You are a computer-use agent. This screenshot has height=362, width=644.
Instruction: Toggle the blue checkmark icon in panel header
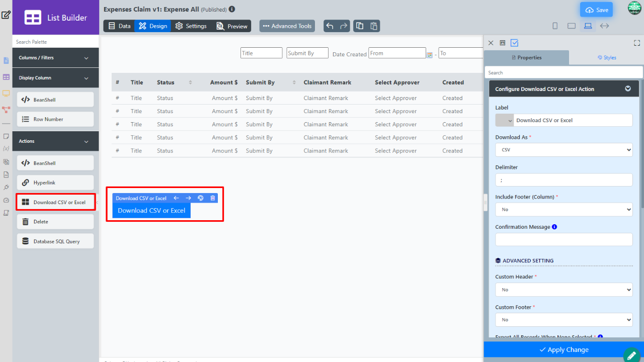click(514, 43)
